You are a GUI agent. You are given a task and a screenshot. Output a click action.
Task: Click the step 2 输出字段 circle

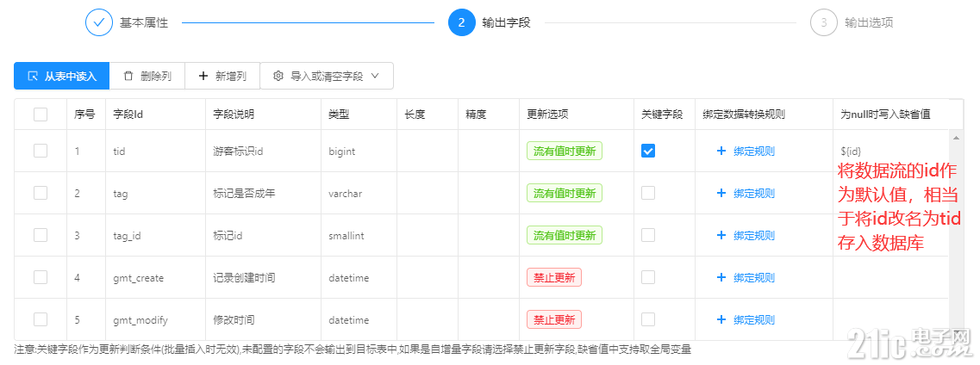tap(461, 22)
